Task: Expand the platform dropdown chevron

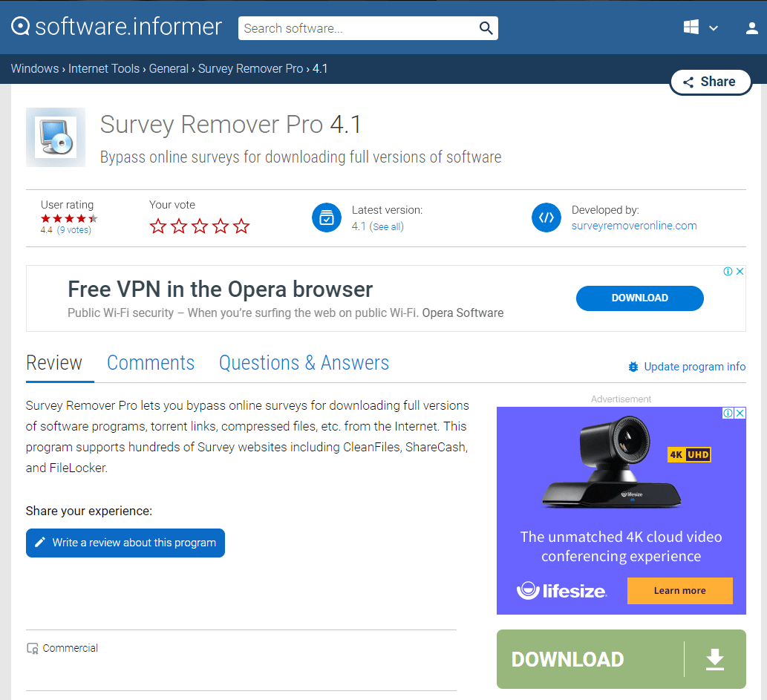Action: click(x=714, y=28)
